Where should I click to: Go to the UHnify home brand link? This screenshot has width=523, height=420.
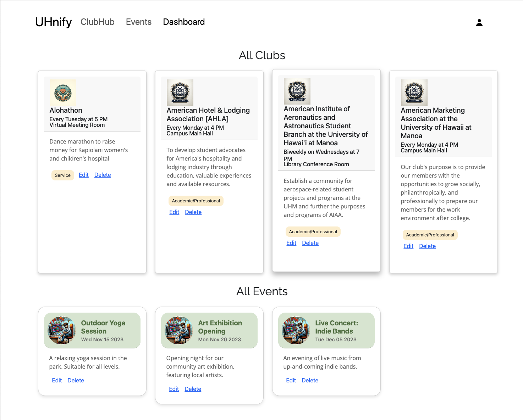click(53, 22)
